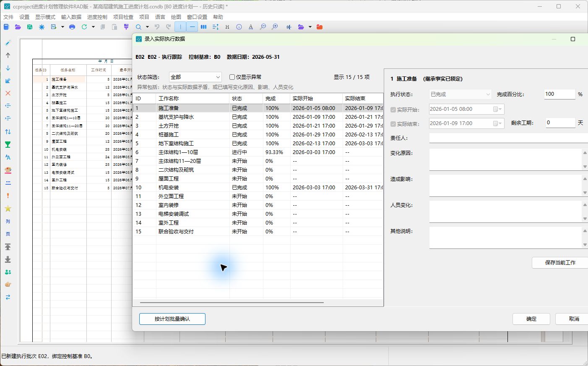Select the 基坑支护与降水 row in the dialog

tap(258, 117)
